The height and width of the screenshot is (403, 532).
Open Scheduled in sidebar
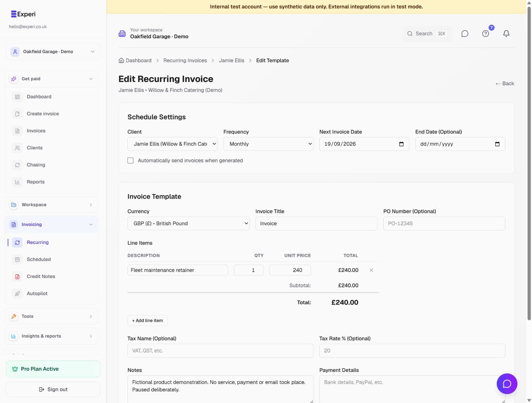[x=51, y=259]
